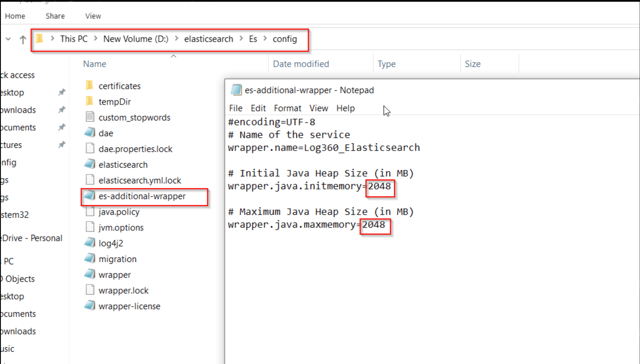The image size is (640, 364).
Task: Click Downloads under Quick access sidebar
Action: click(18, 110)
